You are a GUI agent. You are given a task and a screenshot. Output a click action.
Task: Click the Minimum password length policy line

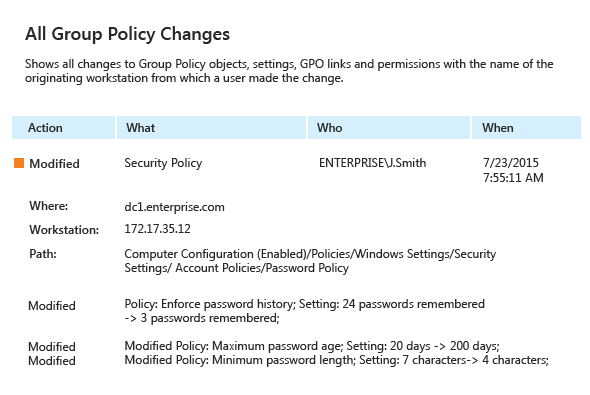336,360
